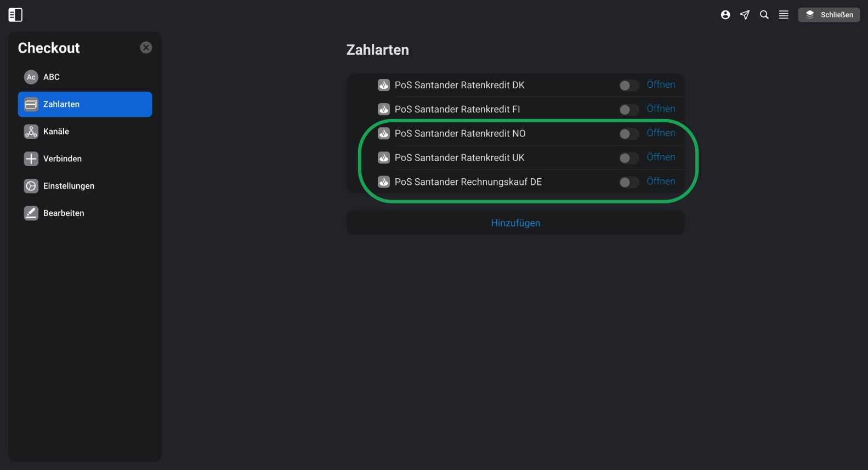
Task: Click Santander logo beside Rechnungskauf DE
Action: click(384, 182)
